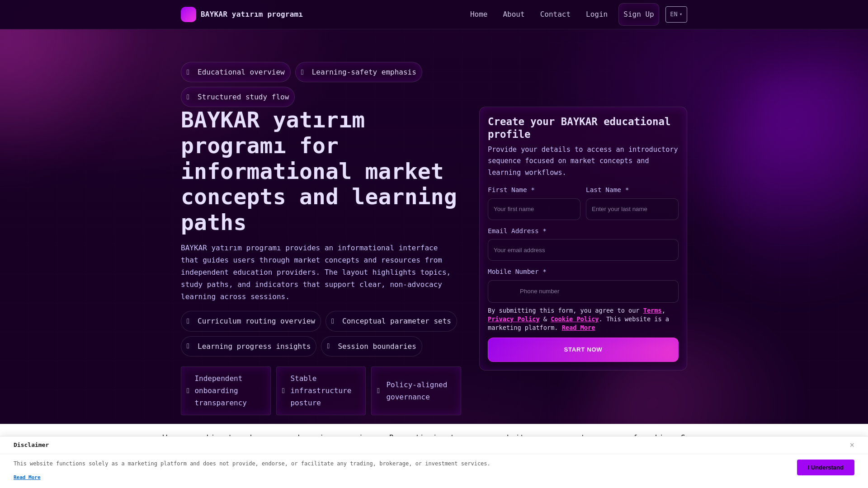Click the Learning-safety emphasis badge
The image size is (868, 488).
pos(359,72)
